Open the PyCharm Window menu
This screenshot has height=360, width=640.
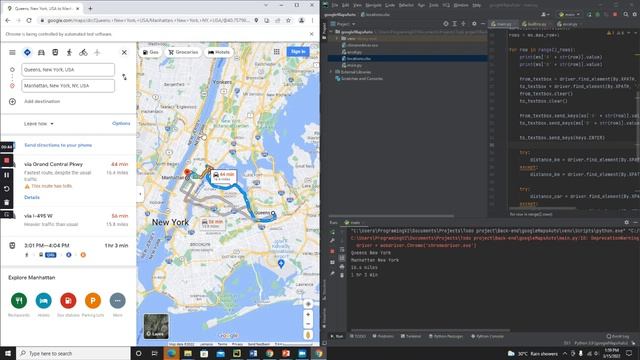coord(461,5)
